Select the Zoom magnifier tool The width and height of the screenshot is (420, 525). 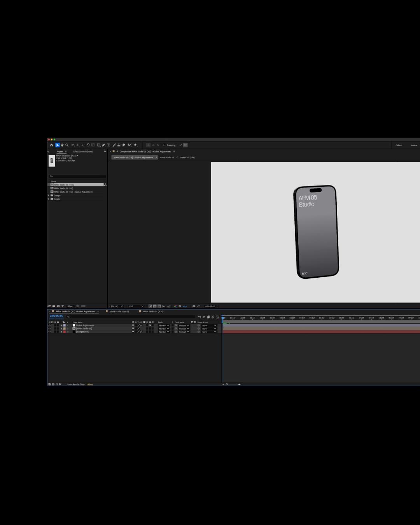(67, 145)
